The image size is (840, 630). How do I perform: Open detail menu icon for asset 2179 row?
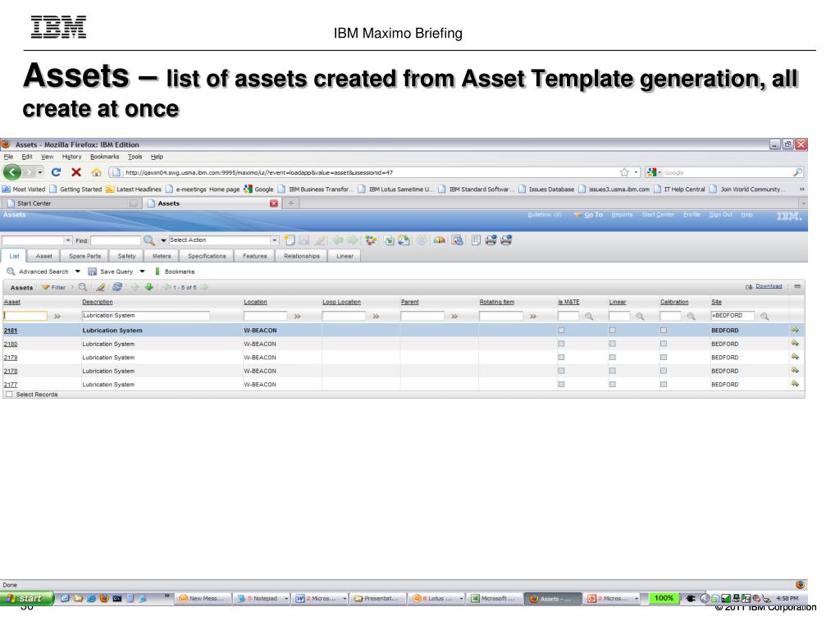(x=795, y=357)
